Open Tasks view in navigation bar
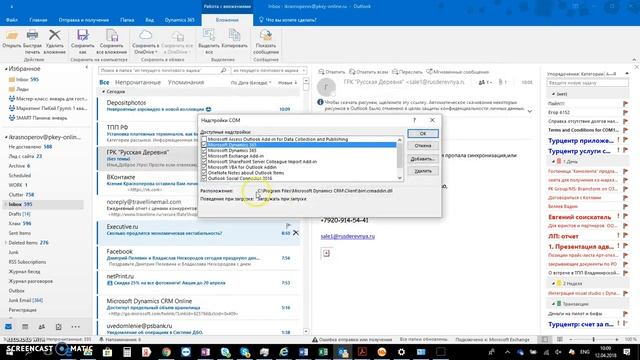The image size is (640, 360). [x=58, y=327]
